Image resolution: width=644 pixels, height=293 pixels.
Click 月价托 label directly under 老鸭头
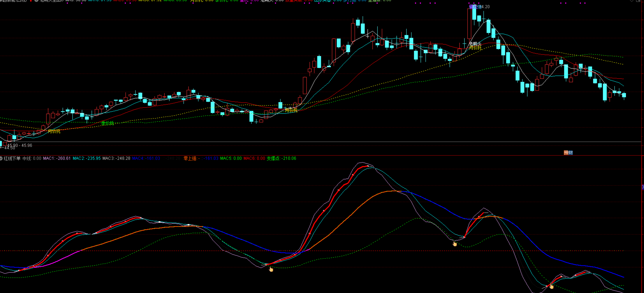tap(475, 48)
